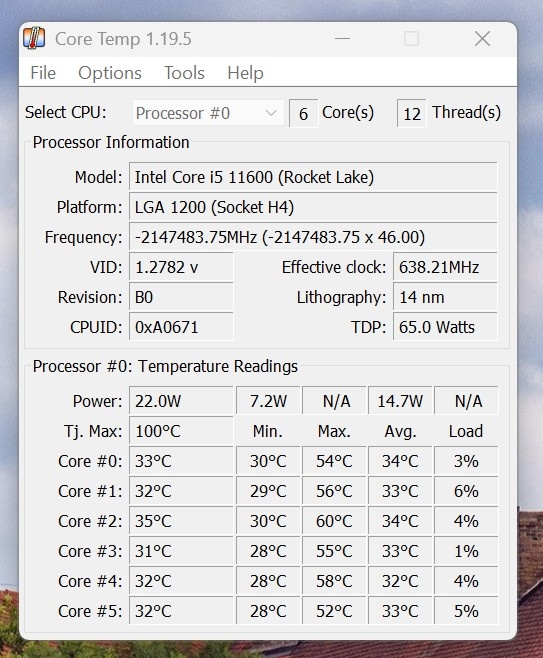This screenshot has height=658, width=543.
Task: Open the Options menu
Action: (x=110, y=73)
